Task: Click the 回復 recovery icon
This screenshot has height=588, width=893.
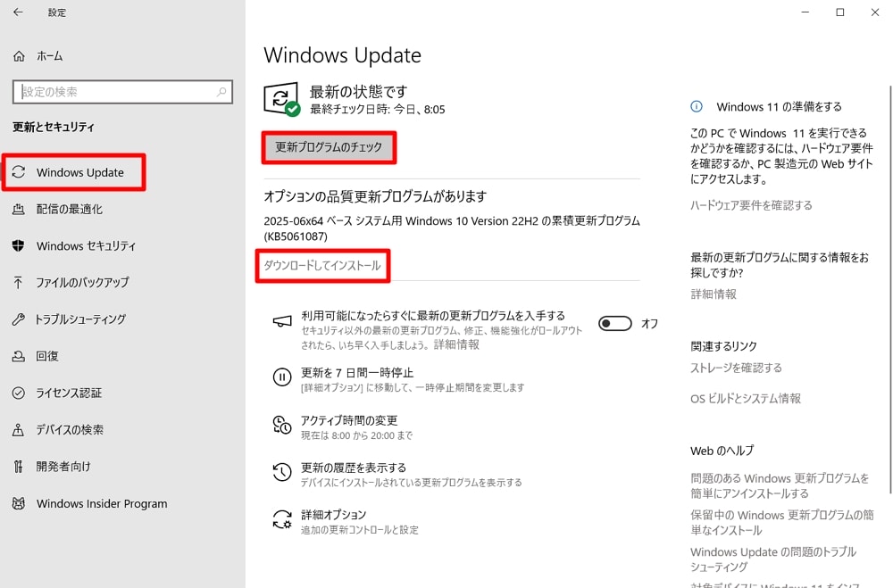Action: [18, 356]
